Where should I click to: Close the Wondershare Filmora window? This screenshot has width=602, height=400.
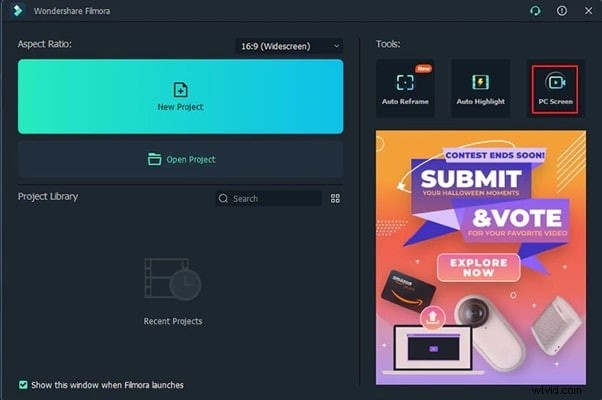(588, 11)
